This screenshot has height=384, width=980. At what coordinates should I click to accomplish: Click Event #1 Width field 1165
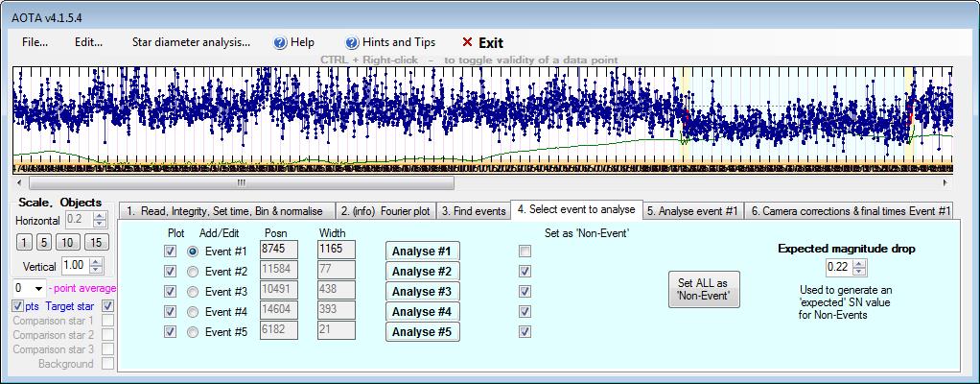[x=337, y=251]
